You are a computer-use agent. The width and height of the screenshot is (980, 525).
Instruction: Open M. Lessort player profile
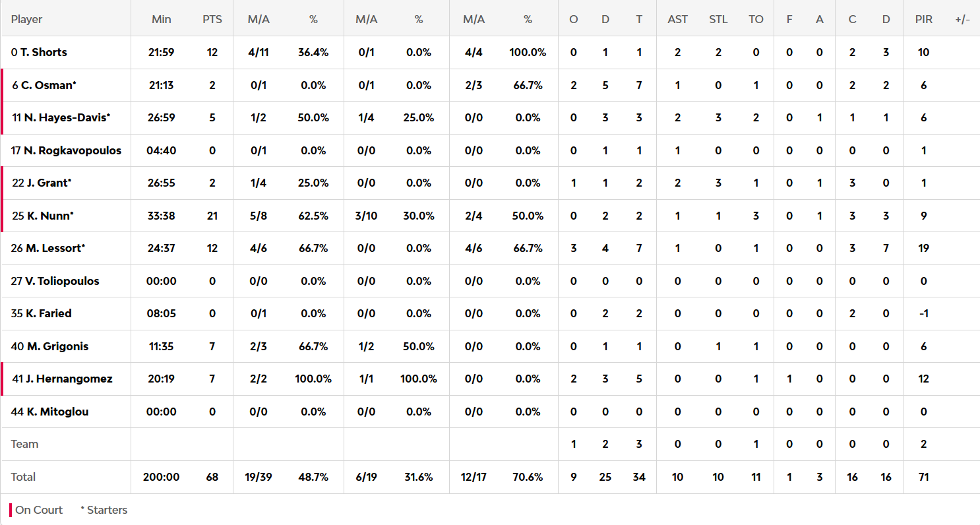click(55, 248)
